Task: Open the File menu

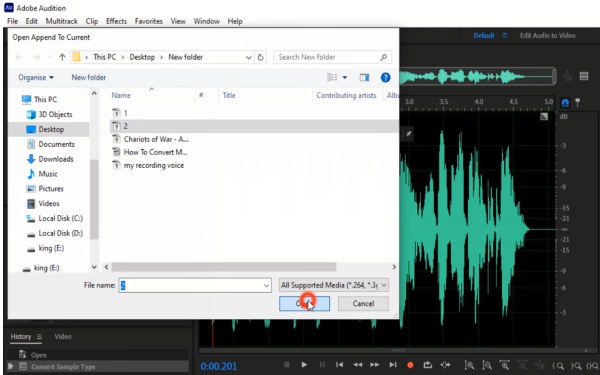Action: (13, 21)
